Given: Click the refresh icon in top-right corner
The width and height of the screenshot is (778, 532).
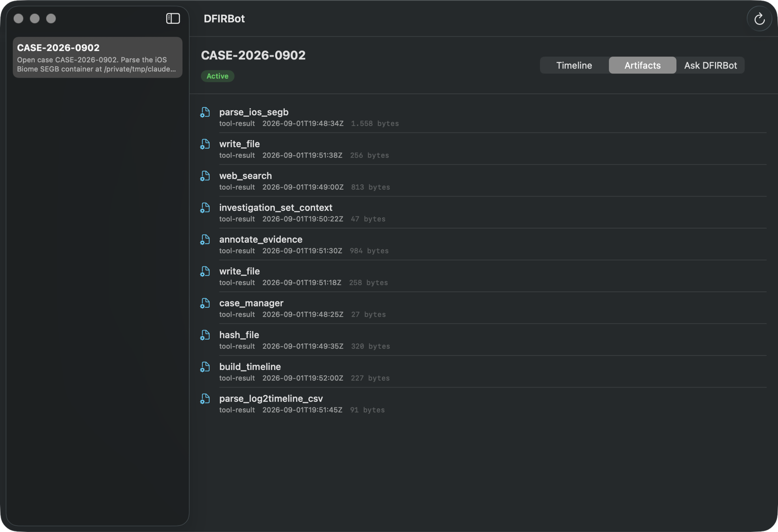Looking at the screenshot, I should (759, 19).
